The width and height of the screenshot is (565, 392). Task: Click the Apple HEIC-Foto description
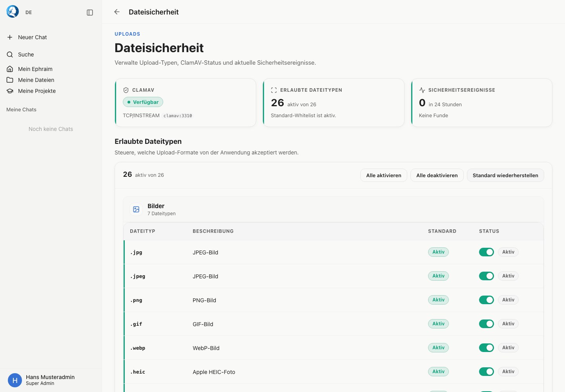pyautogui.click(x=214, y=372)
